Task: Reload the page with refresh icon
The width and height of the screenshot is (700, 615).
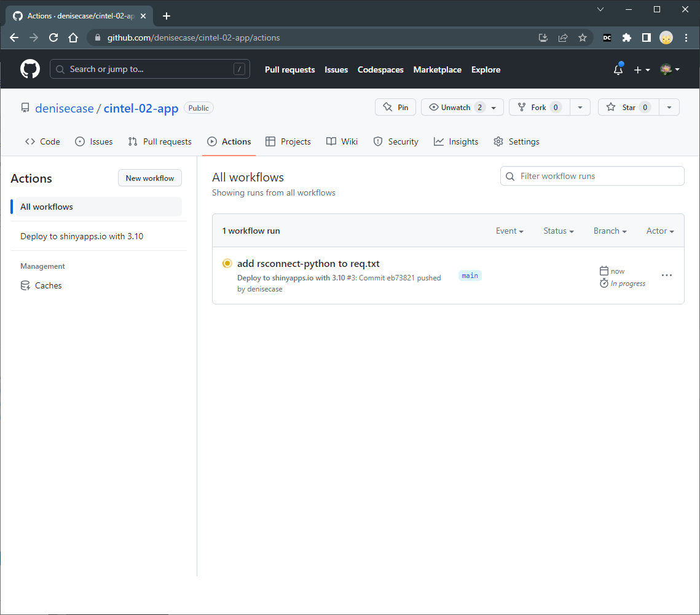Action: point(53,38)
